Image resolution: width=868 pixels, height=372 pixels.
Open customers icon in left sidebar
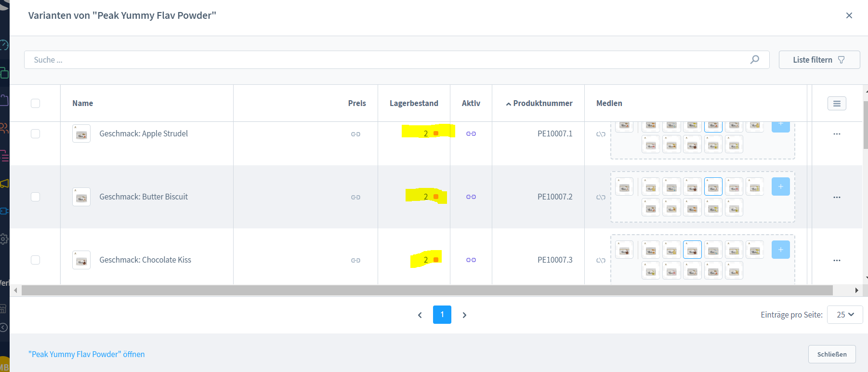coord(4,128)
